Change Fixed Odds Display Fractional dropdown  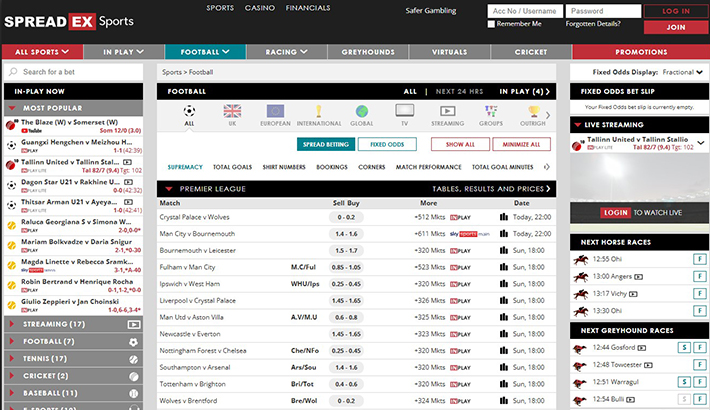(682, 72)
